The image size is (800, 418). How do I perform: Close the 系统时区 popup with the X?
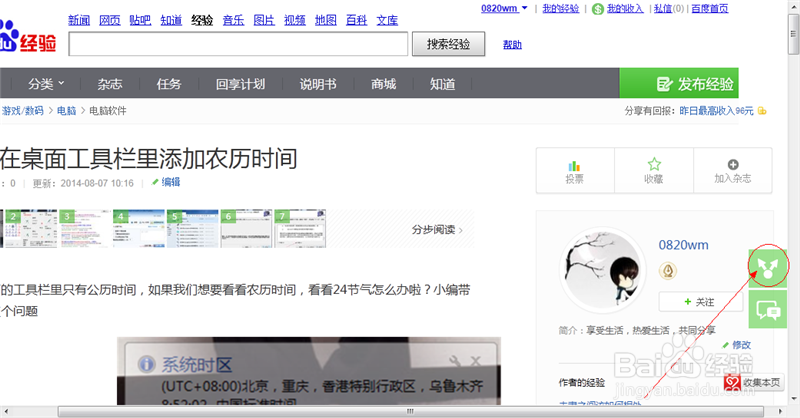pos(476,361)
